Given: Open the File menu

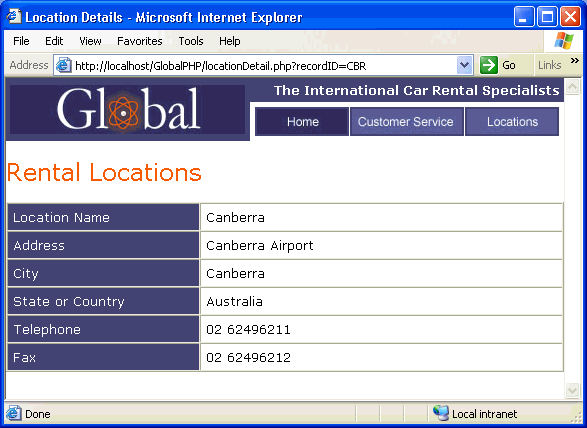Looking at the screenshot, I should 21,41.
